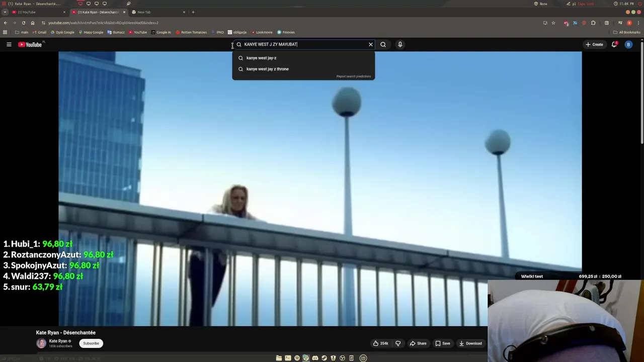Open the install app icon in address bar
Viewport: 644px width, 362px height.
tap(545, 23)
